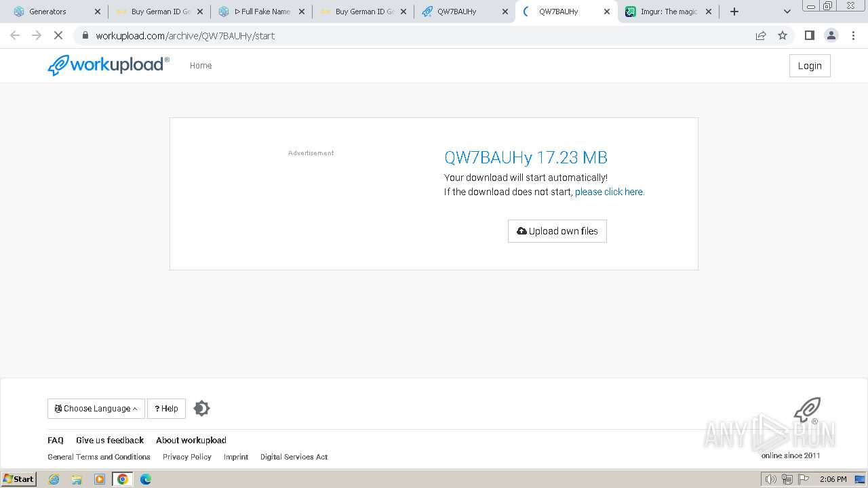This screenshot has height=488, width=868.
Task: Open the Help button
Action: click(x=166, y=409)
